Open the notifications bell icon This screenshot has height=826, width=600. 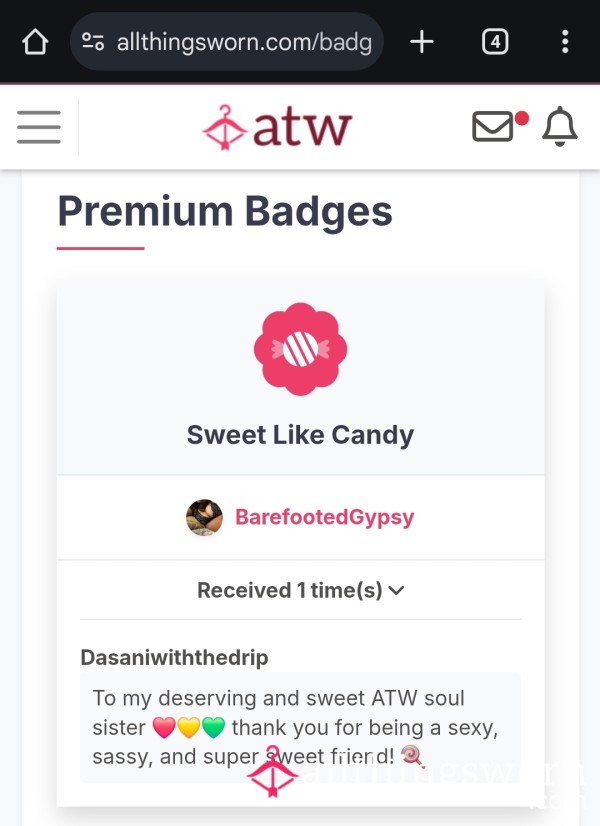point(560,126)
